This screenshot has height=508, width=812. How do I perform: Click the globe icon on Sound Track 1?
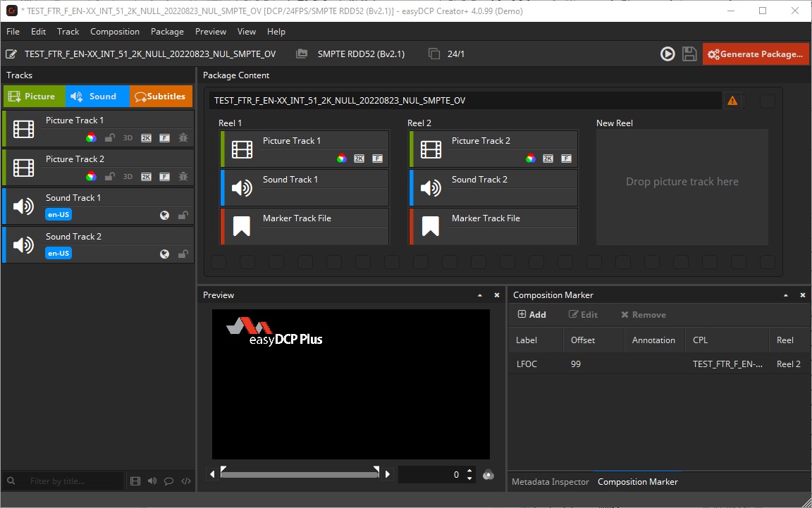[164, 216]
